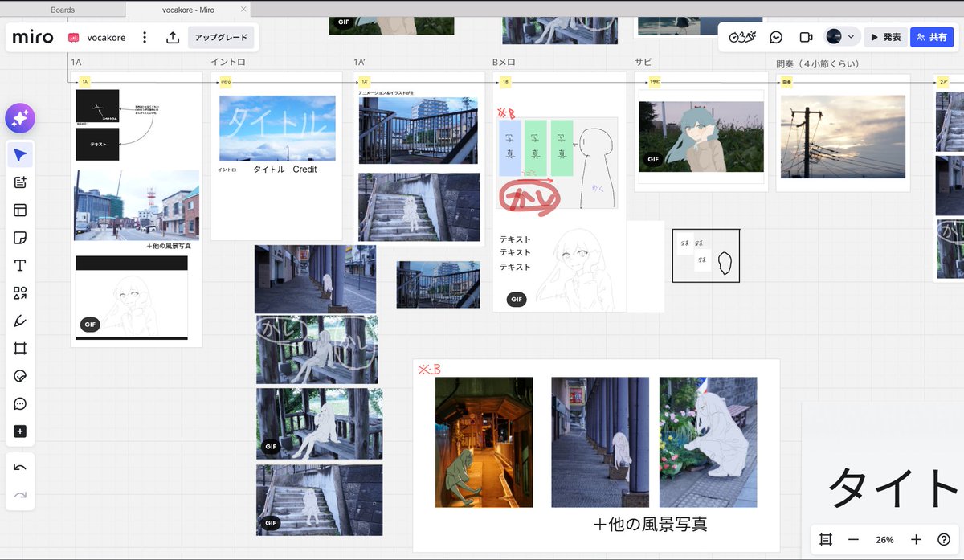The image size is (964, 560).
Task: Click the タイトル Credit text label
Action: pos(285,170)
